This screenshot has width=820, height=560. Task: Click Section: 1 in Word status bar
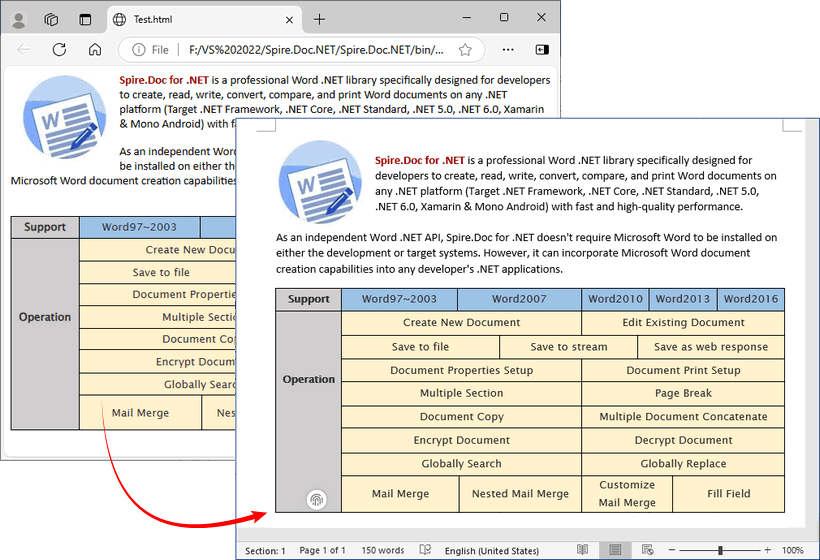(265, 551)
